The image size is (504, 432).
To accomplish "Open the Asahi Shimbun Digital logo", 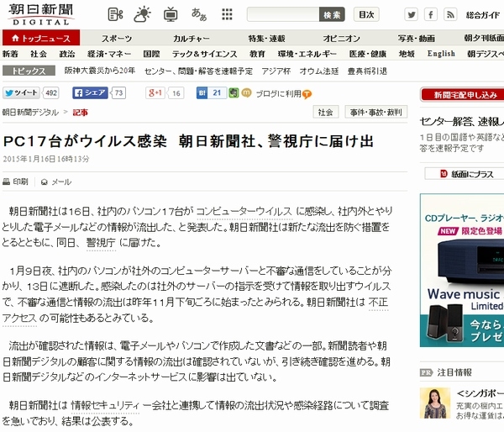I will point(41,14).
